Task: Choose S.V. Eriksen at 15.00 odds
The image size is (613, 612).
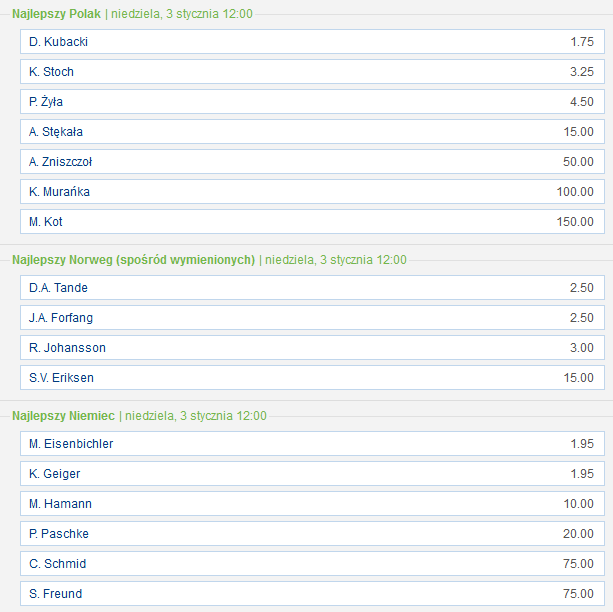Action: tap(312, 378)
